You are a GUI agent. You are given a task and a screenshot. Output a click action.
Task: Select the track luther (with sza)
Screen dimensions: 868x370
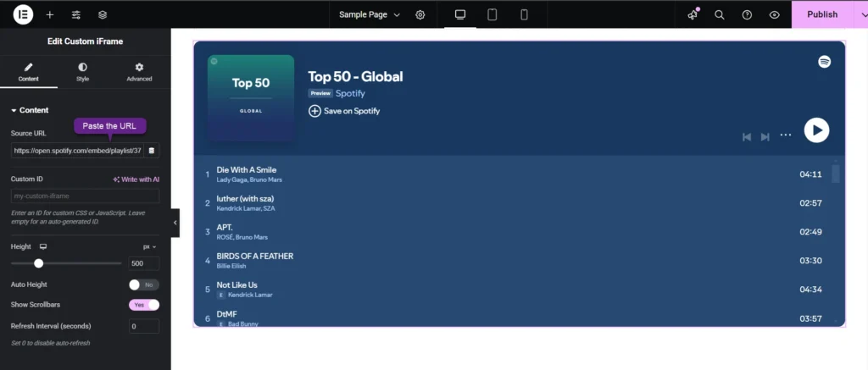[x=245, y=199]
